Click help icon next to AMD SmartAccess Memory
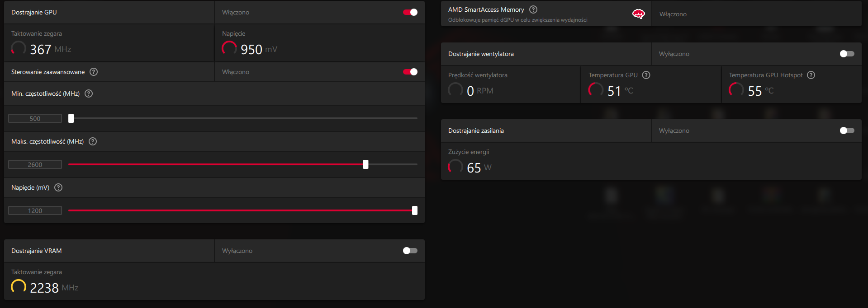Screen dimensions: 868x308 tap(533, 9)
